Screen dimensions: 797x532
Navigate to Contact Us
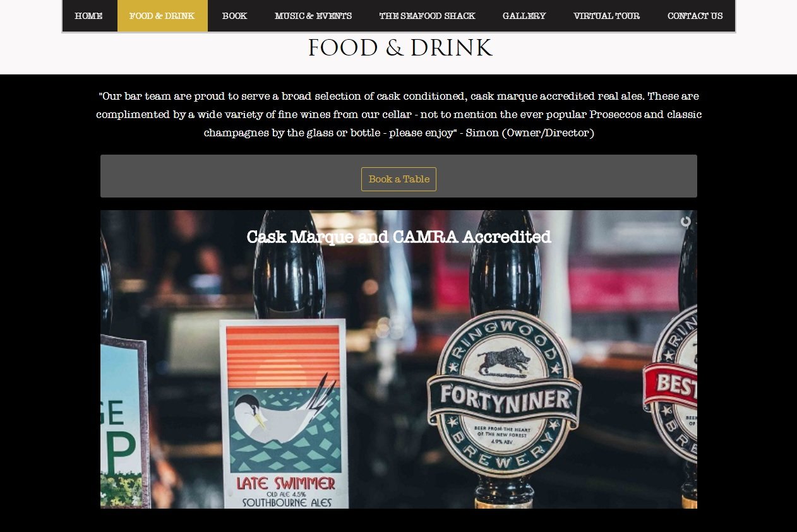[x=695, y=16]
